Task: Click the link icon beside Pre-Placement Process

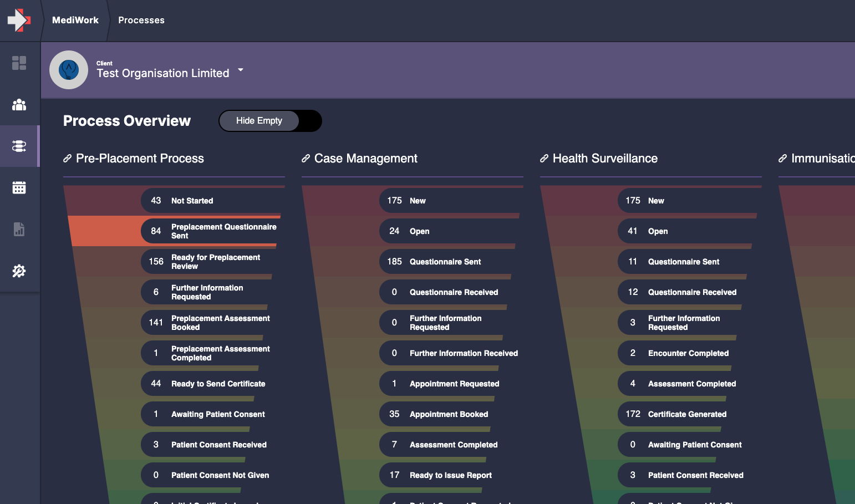Action: (x=67, y=158)
